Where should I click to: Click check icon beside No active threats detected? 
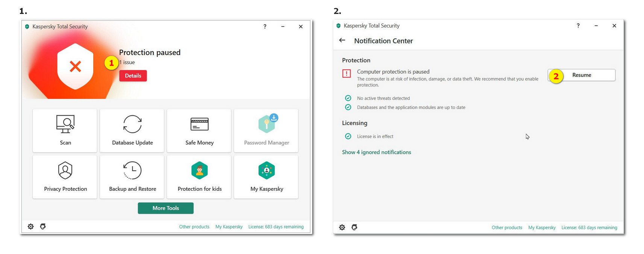point(348,98)
